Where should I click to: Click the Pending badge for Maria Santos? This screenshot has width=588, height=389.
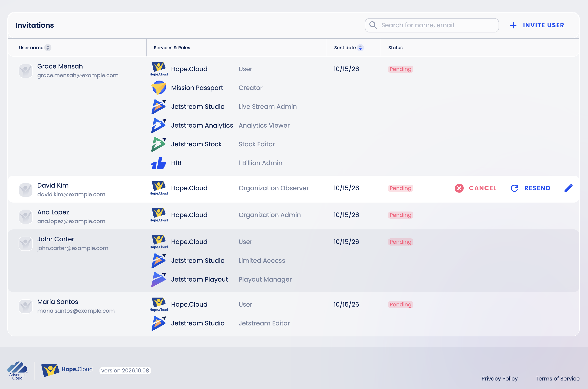(x=400, y=305)
